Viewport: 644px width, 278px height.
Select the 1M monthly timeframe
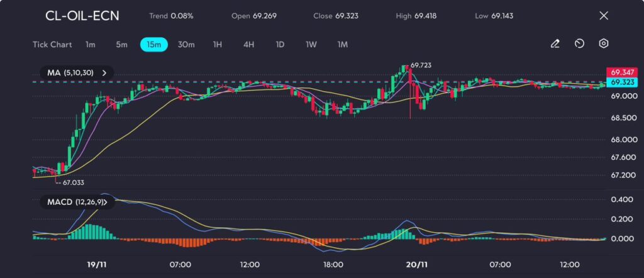(x=342, y=45)
